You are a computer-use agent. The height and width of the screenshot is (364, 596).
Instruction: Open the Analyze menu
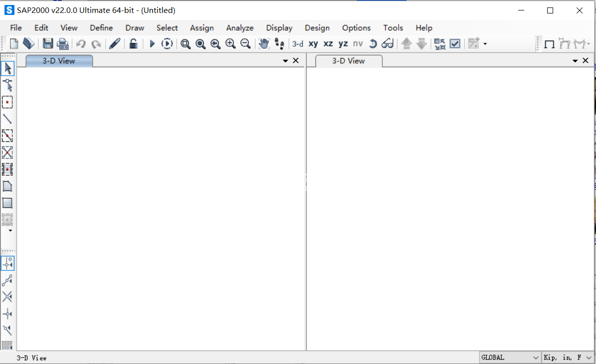(240, 28)
